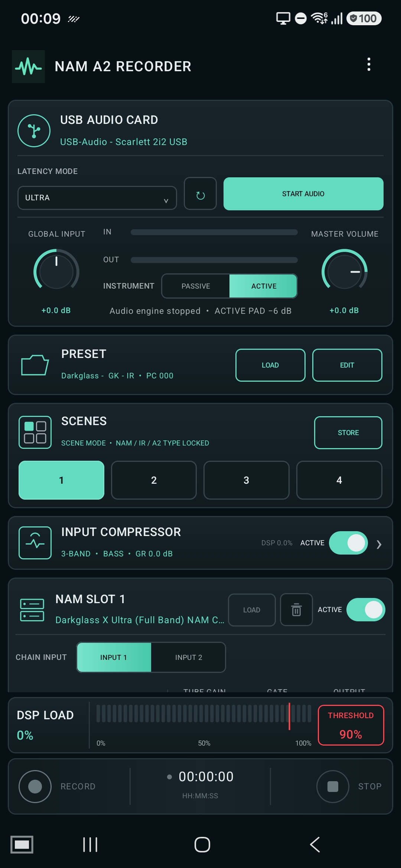Screen dimensions: 401x868
Task: Open the three-dot overflow menu
Action: 369,64
